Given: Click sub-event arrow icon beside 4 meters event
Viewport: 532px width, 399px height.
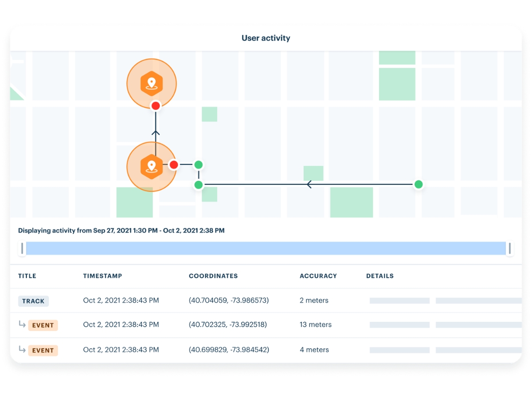Looking at the screenshot, I should pos(22,350).
